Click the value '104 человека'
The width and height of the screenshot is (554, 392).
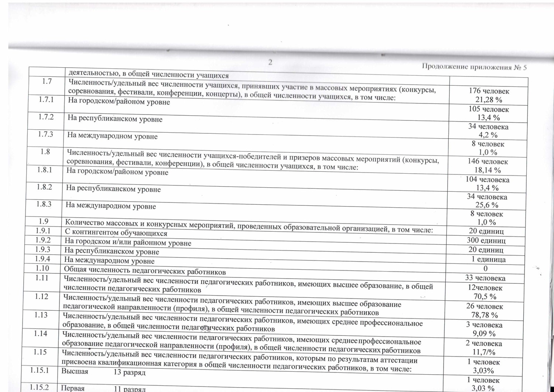(x=488, y=180)
